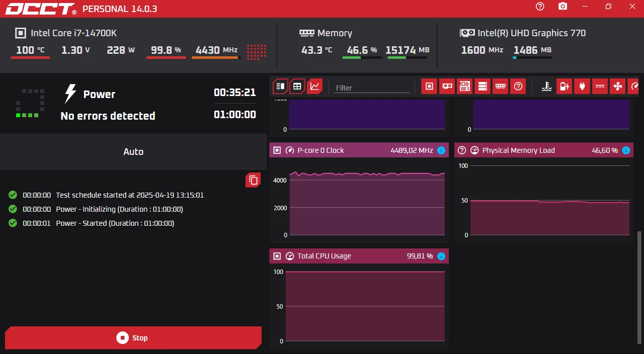Click the Memory module icon in header
The height and width of the screenshot is (354, 644).
tap(306, 33)
